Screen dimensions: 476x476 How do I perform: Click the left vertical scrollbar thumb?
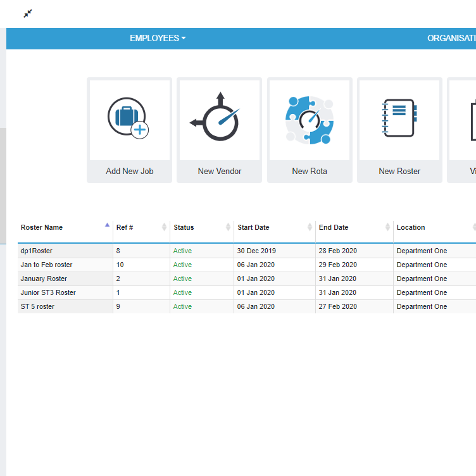pos(3,185)
